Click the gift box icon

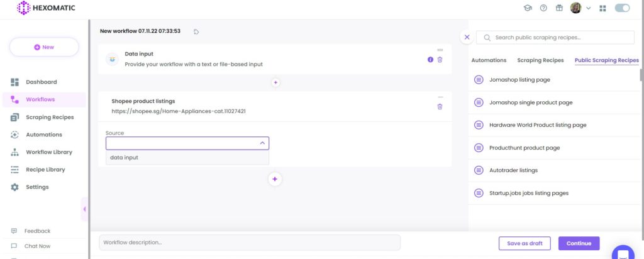pyautogui.click(x=559, y=8)
